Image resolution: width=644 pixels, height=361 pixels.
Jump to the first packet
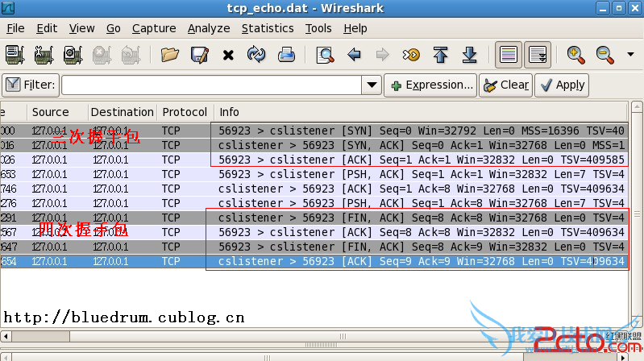440,55
